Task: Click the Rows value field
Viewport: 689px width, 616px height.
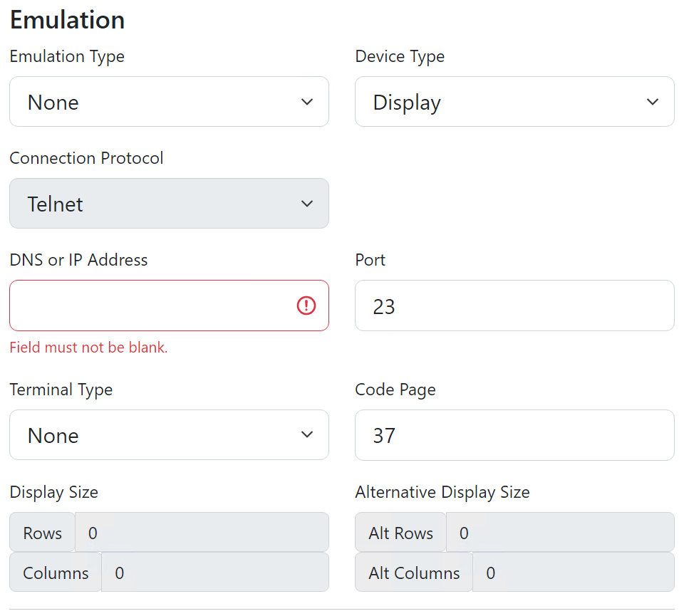Action: click(202, 533)
